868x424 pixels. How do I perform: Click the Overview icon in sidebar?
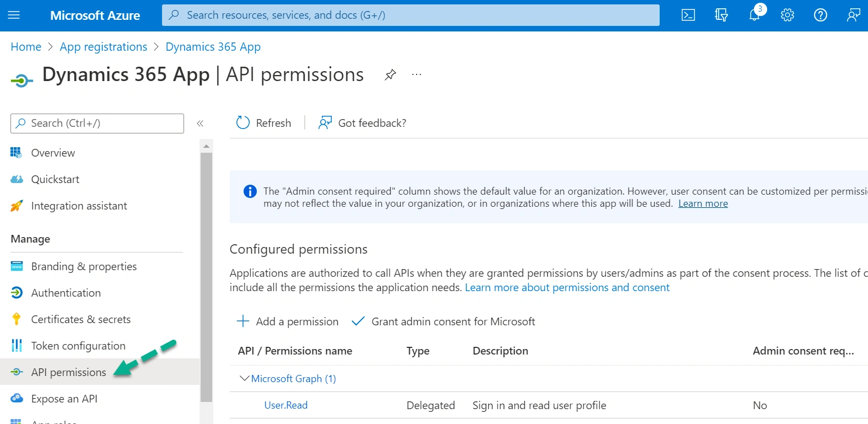coord(17,153)
